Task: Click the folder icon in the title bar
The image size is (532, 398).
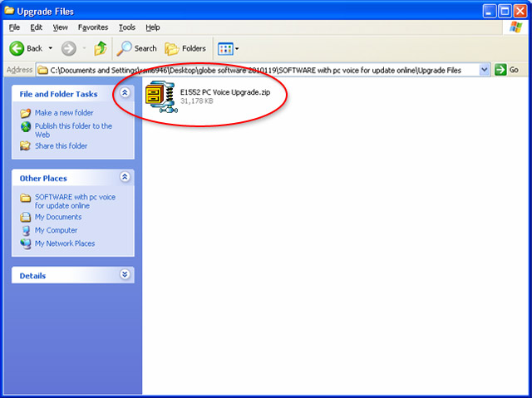Action: 9,11
